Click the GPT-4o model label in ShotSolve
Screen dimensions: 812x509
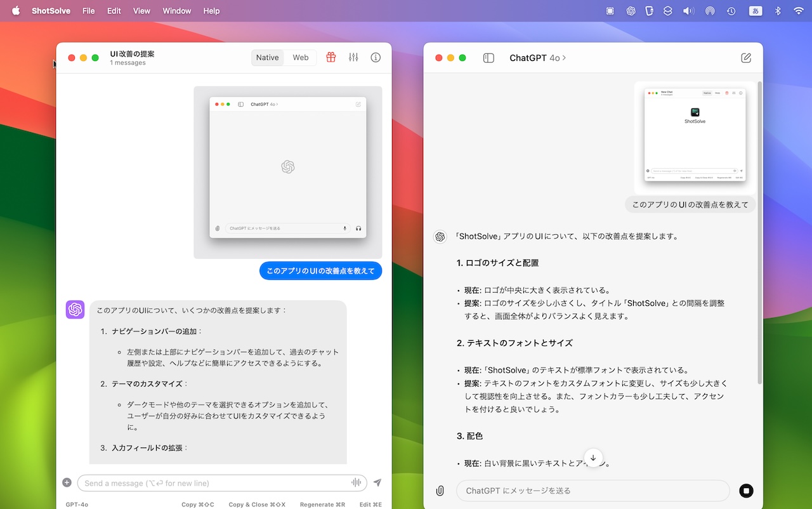point(77,505)
